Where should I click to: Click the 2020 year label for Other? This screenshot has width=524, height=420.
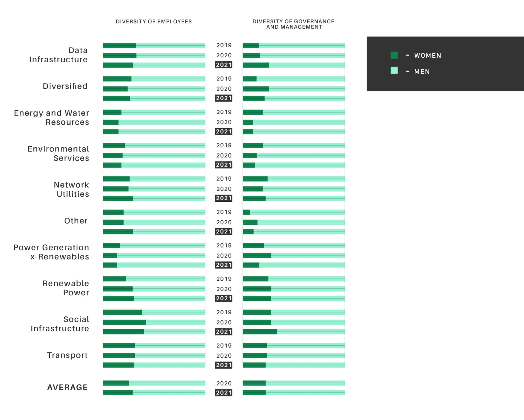[224, 222]
